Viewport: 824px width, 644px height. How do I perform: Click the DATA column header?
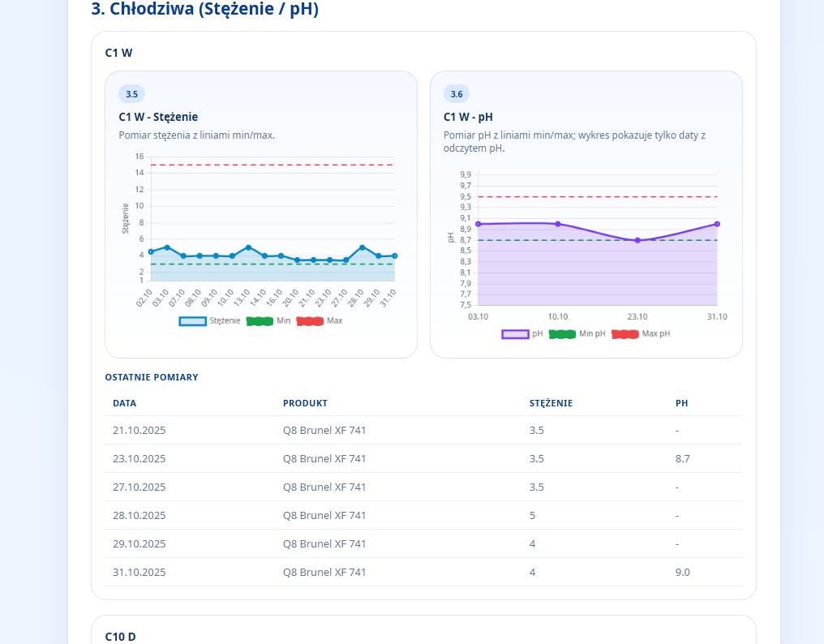tap(125, 403)
